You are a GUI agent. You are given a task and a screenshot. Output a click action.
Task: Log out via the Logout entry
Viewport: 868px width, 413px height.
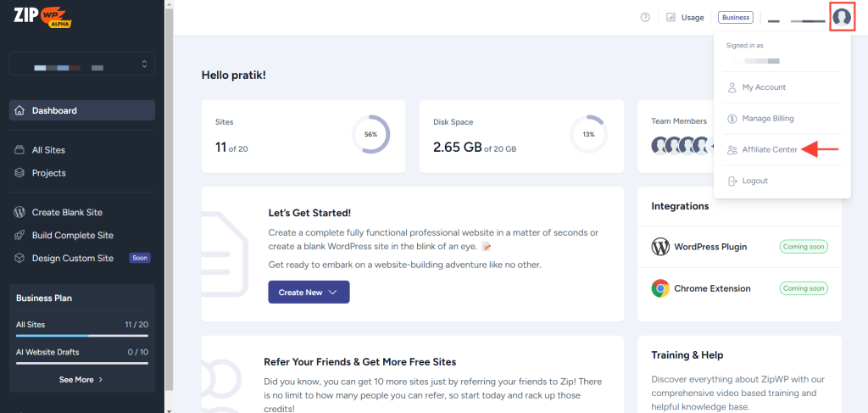coord(754,181)
